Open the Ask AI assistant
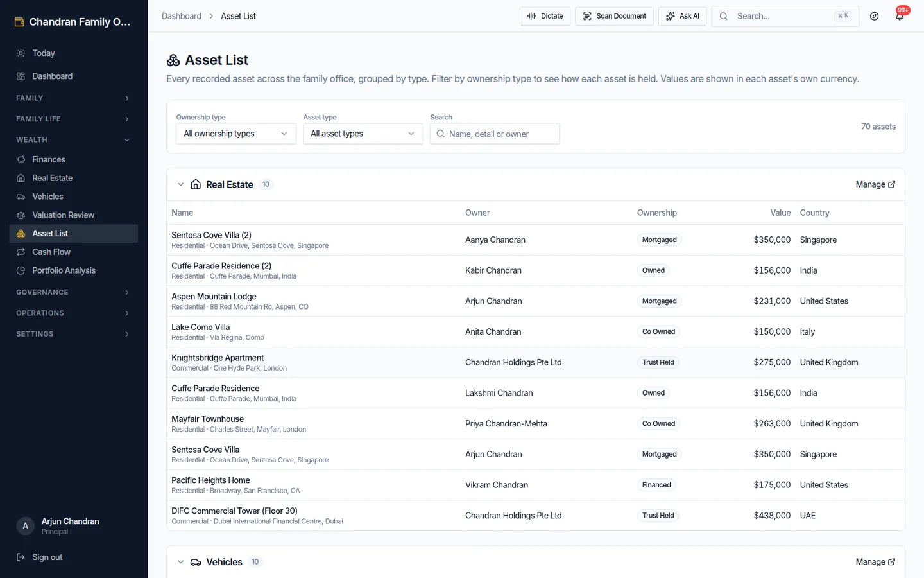This screenshot has width=924, height=578. (x=682, y=16)
